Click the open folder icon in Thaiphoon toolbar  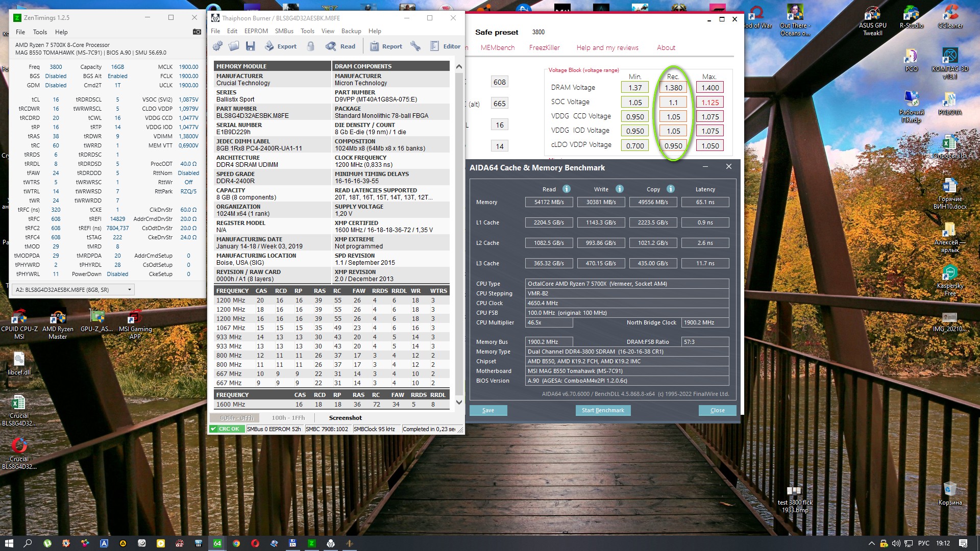[x=234, y=46]
